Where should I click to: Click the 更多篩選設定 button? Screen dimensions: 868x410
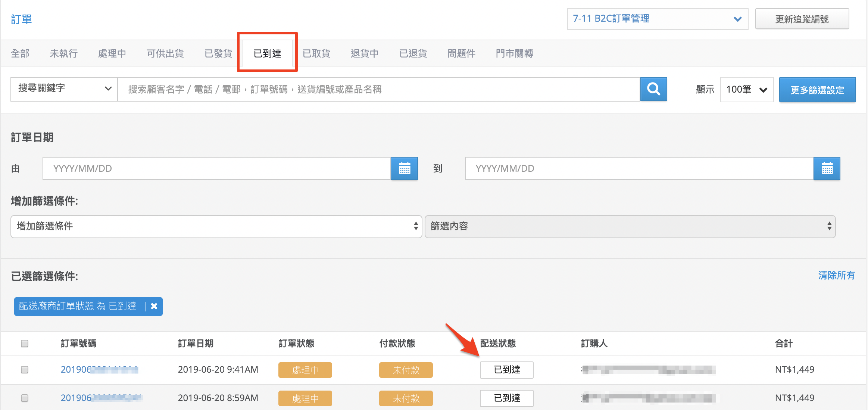(x=817, y=90)
